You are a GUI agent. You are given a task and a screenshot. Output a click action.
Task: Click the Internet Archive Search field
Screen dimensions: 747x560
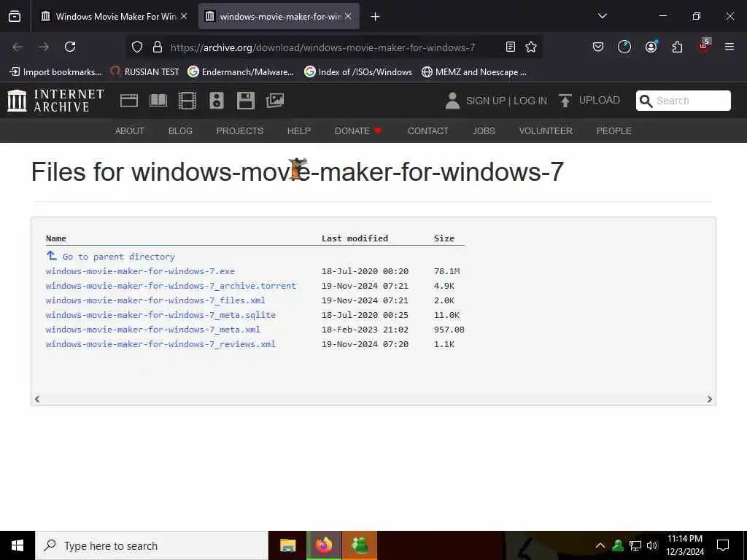(683, 101)
